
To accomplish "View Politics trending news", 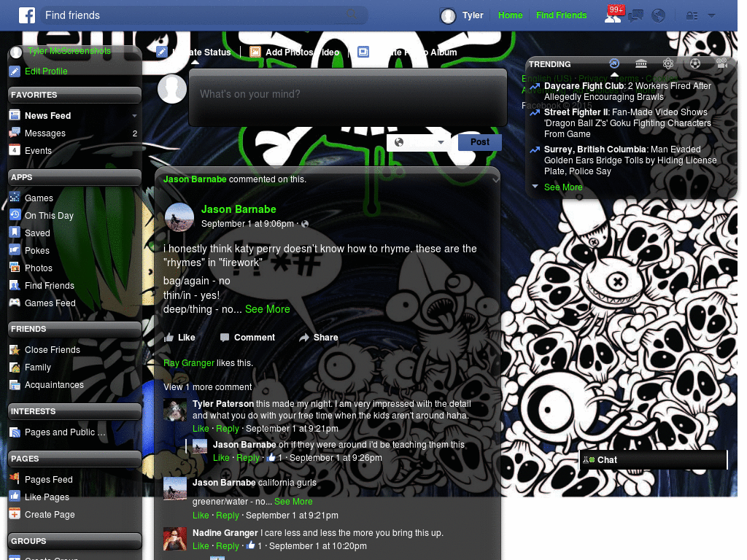I will 641,63.
